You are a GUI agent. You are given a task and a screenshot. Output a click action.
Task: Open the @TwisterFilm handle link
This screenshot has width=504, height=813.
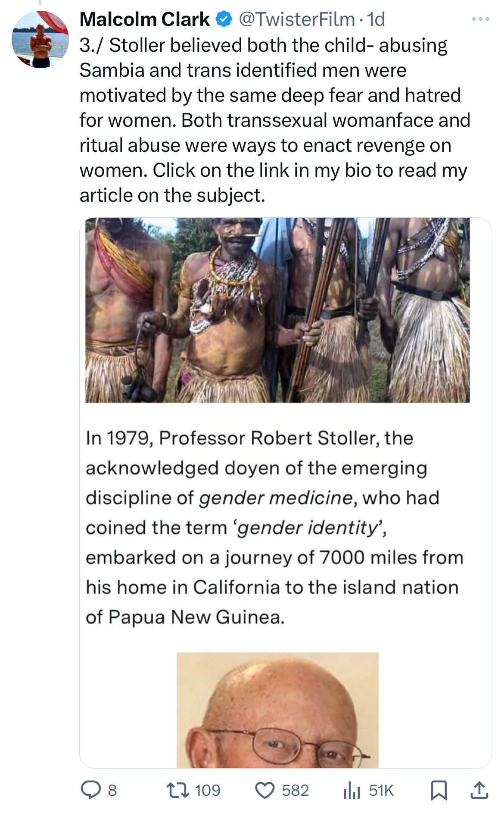pyautogui.click(x=297, y=19)
